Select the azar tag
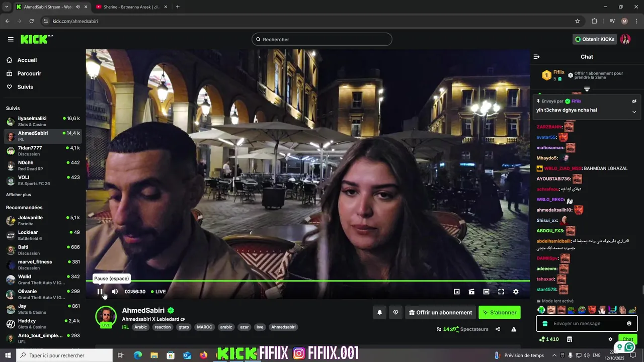644x362 pixels. tap(245, 327)
